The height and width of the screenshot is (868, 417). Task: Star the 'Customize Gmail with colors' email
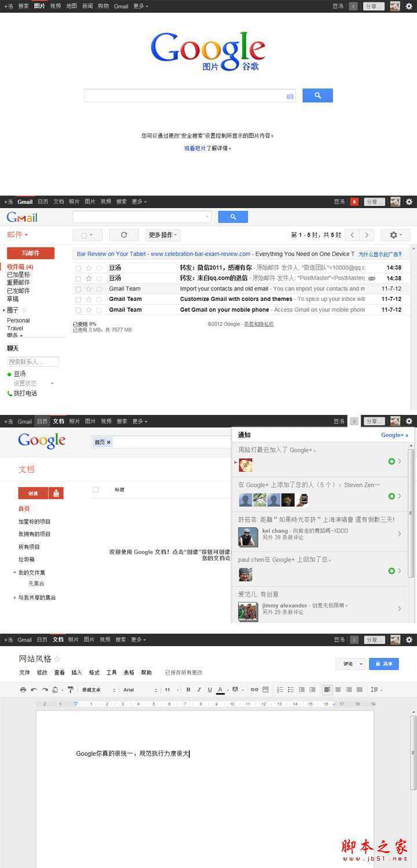point(89,299)
